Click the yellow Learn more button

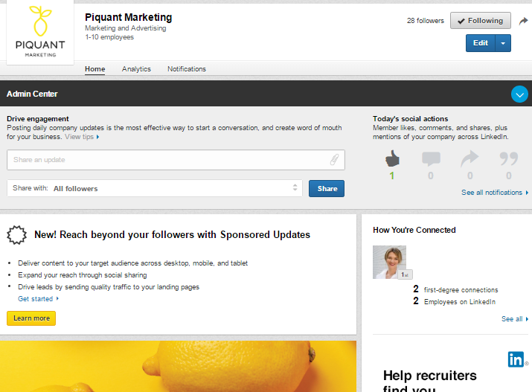coord(31,318)
